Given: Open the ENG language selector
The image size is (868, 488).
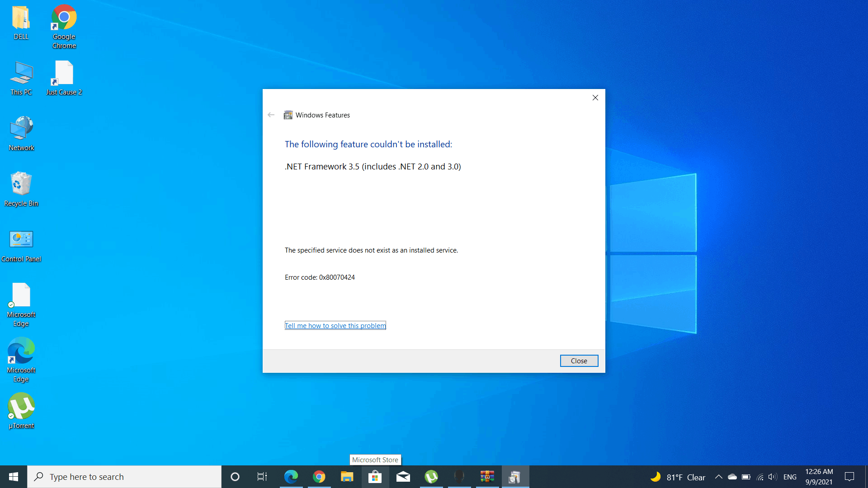Looking at the screenshot, I should 790,477.
